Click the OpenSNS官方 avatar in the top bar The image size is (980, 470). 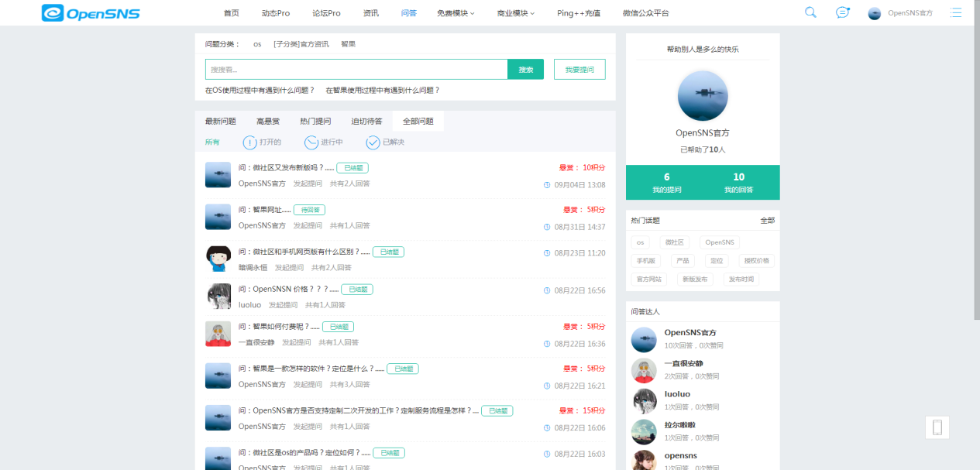click(875, 13)
